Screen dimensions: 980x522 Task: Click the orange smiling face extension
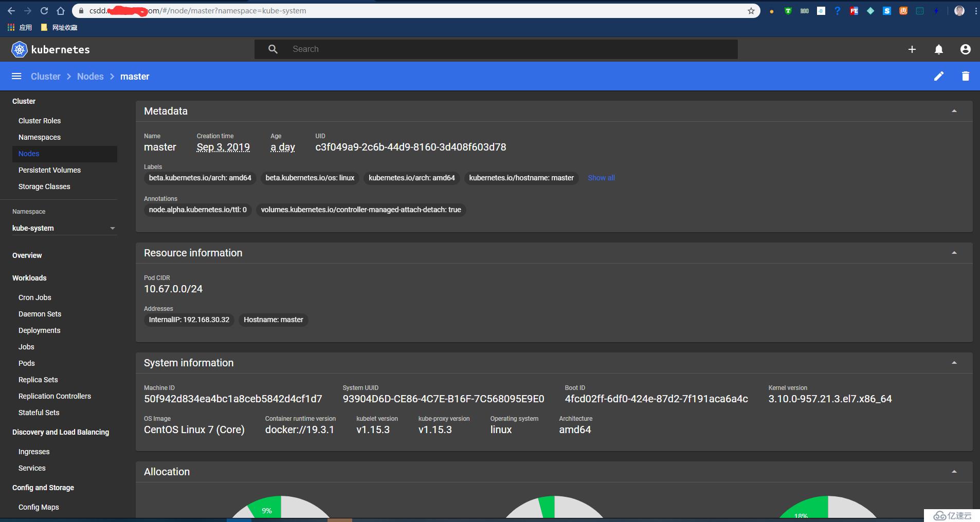(x=903, y=10)
